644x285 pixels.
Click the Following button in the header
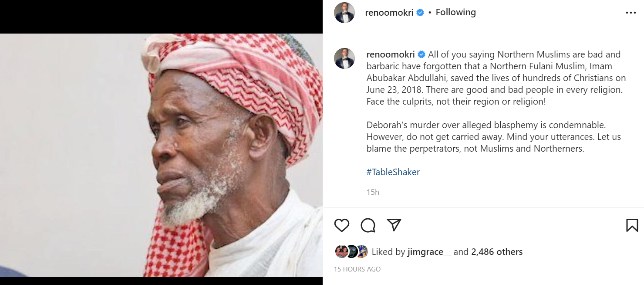pyautogui.click(x=455, y=13)
